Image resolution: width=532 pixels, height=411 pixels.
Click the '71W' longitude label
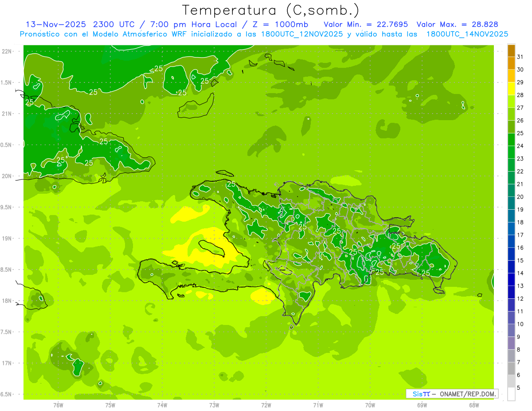coord(318,405)
